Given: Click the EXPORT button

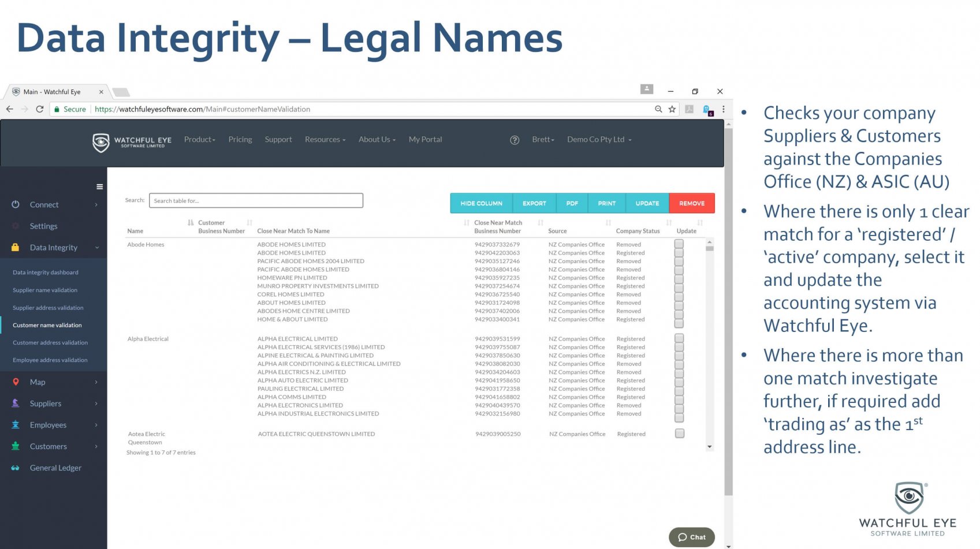Looking at the screenshot, I should tap(534, 203).
